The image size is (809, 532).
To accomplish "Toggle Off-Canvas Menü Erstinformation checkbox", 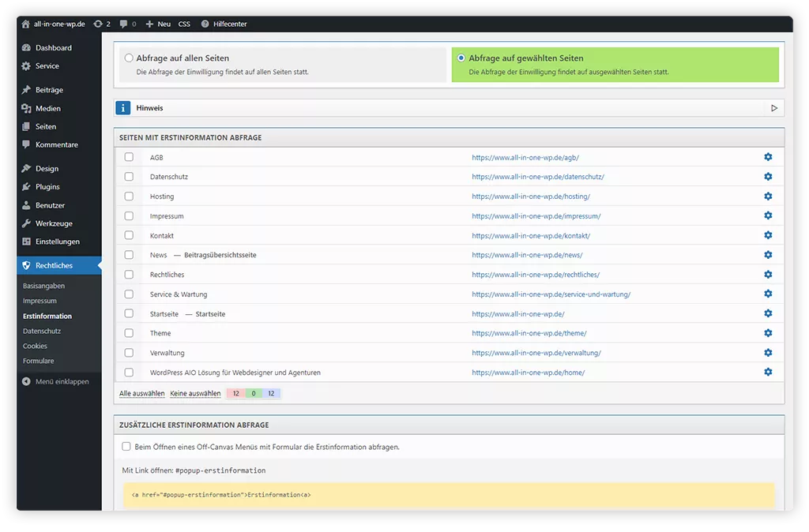I will [x=126, y=447].
